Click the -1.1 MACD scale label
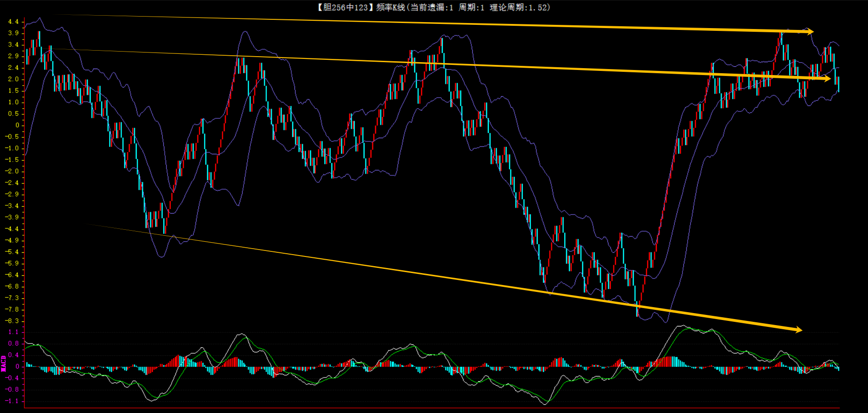 click(x=12, y=401)
